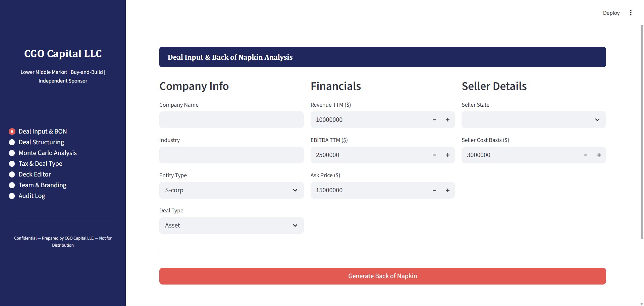Decrease Seller Cost Basis amount
The width and height of the screenshot is (644, 306).
[x=585, y=155]
